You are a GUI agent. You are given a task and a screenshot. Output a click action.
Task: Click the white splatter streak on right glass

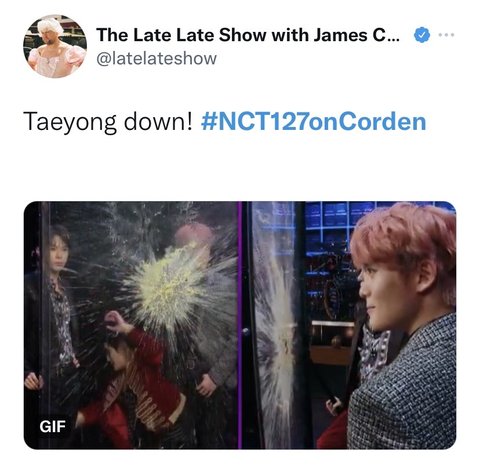tap(277, 333)
